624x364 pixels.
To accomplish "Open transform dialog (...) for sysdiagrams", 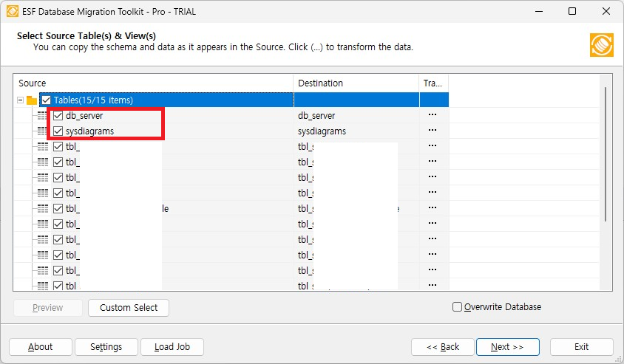I will pyautogui.click(x=433, y=131).
